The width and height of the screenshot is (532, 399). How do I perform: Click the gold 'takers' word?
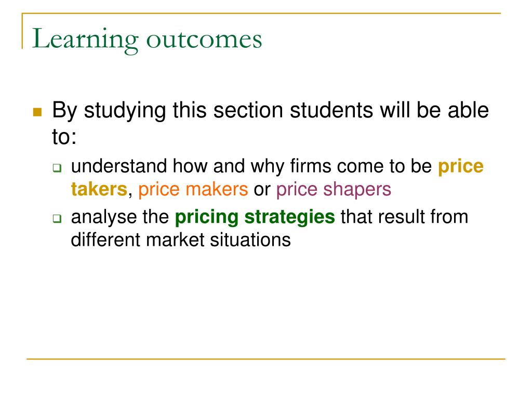tap(99, 189)
